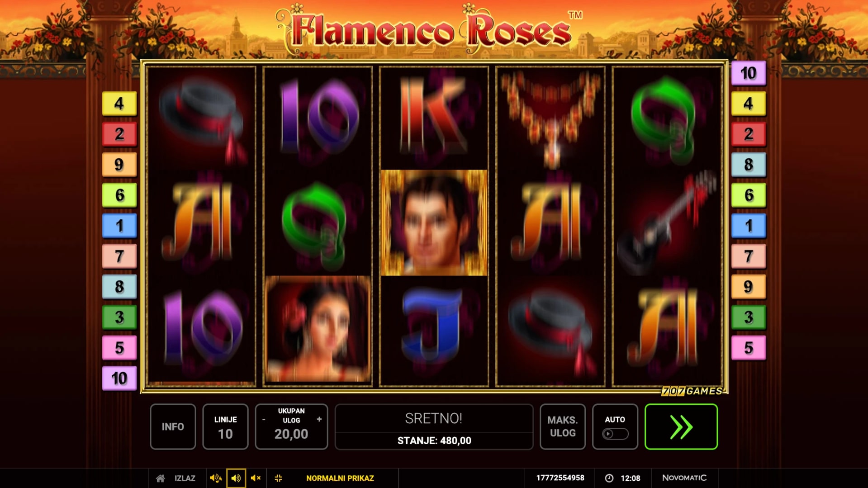Open the INFO paytable button

173,426
